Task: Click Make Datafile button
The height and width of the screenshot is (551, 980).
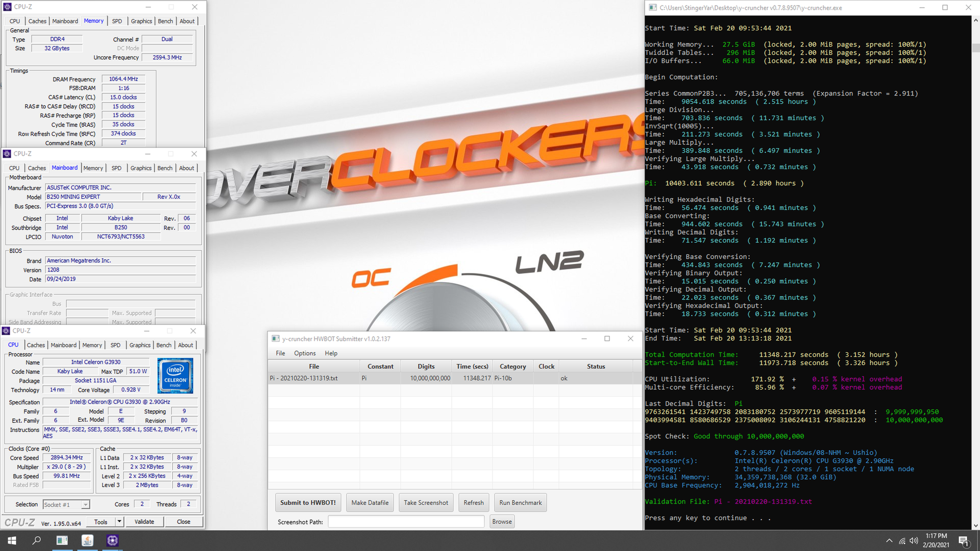Action: coord(370,503)
